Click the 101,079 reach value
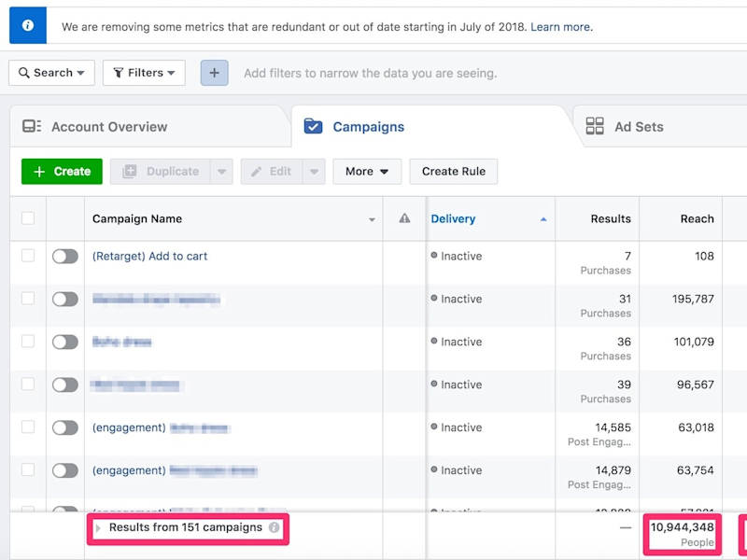This screenshot has height=560, width=747. [x=694, y=342]
